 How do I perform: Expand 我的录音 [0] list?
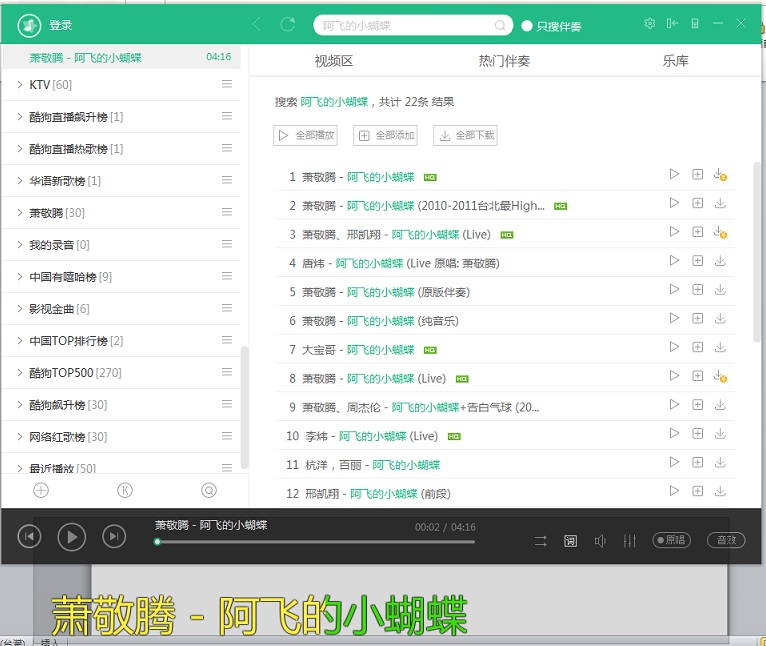click(20, 245)
